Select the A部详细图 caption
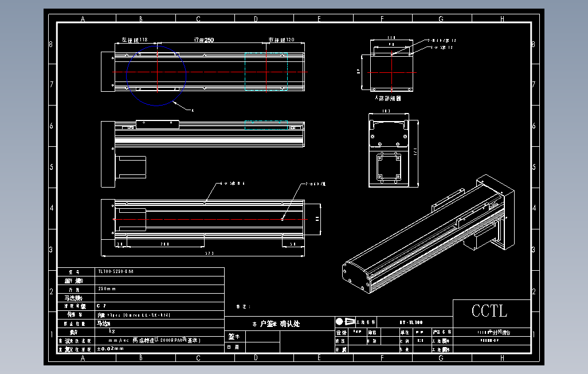 click(388, 98)
